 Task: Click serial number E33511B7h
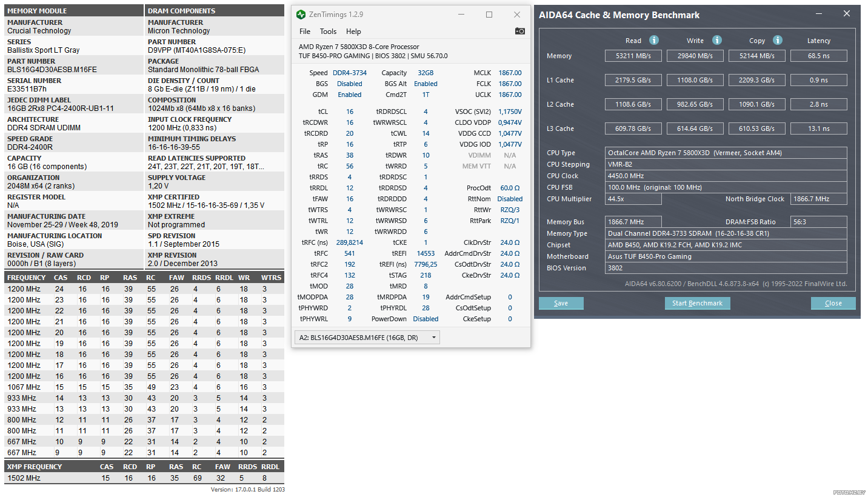pos(27,89)
